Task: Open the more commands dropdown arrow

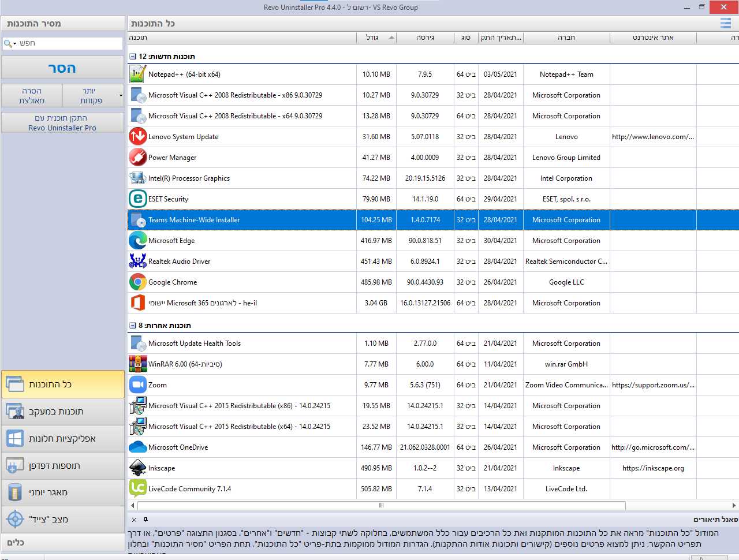Action: [x=121, y=96]
